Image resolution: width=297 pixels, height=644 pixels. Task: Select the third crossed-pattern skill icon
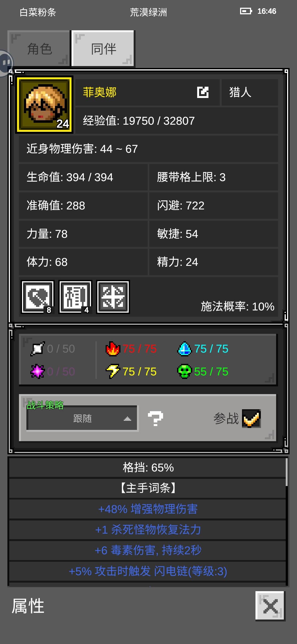coord(113,297)
